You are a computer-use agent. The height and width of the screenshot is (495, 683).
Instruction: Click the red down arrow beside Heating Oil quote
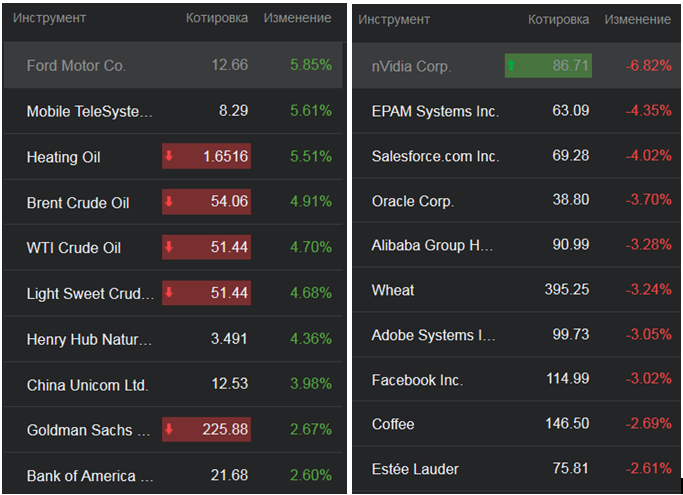coord(169,157)
